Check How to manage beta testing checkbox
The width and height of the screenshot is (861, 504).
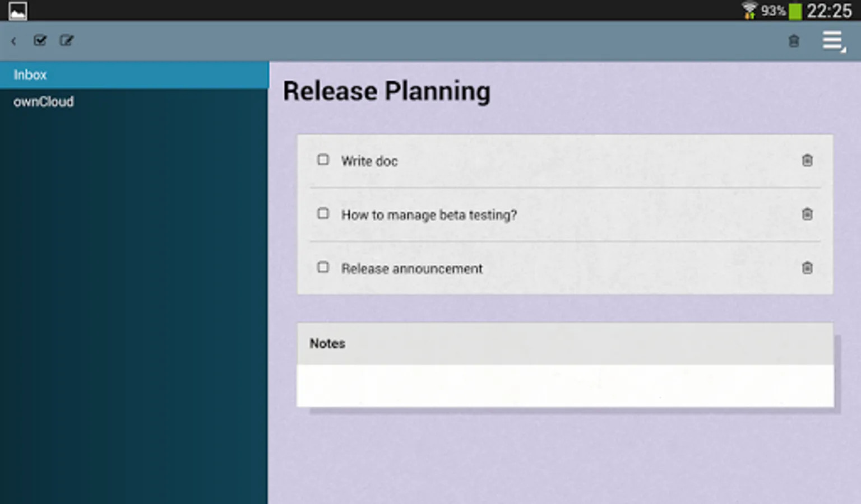pos(323,214)
